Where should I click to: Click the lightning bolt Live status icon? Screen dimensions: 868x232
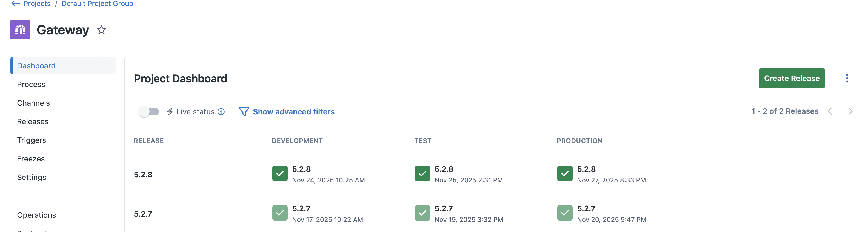click(x=170, y=111)
